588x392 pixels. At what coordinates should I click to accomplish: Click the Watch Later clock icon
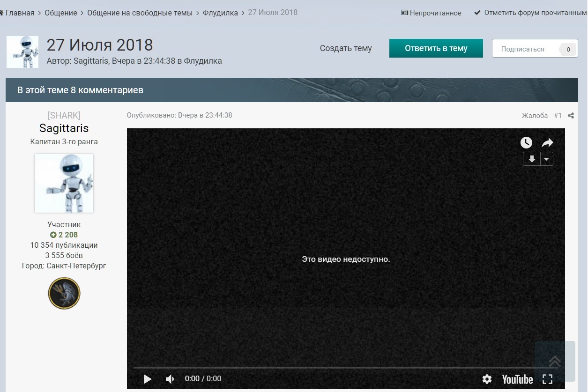click(526, 143)
